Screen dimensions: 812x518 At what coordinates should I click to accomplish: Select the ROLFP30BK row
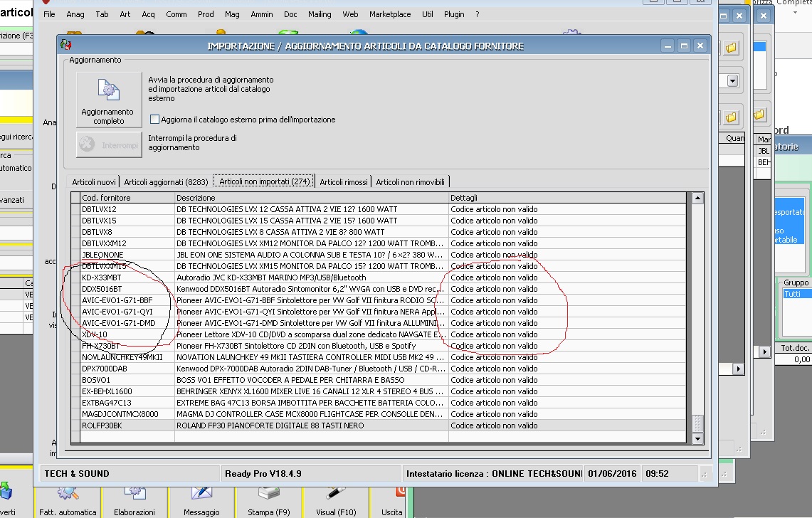[383, 425]
